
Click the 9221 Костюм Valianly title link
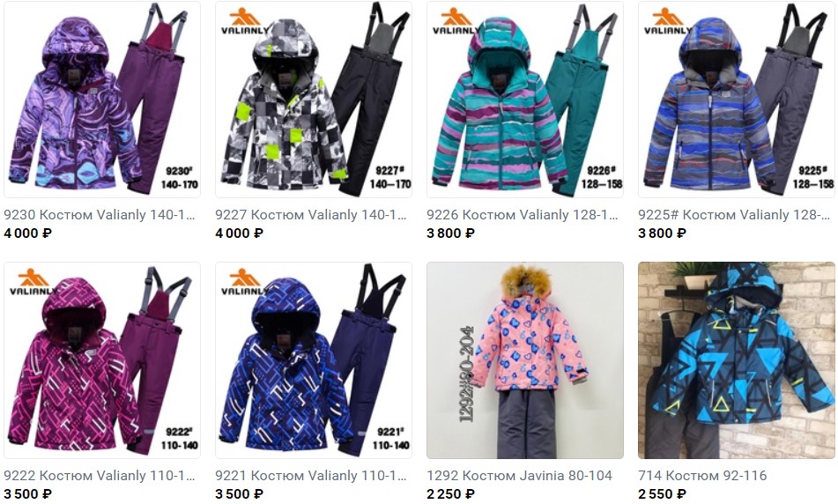coord(311,476)
